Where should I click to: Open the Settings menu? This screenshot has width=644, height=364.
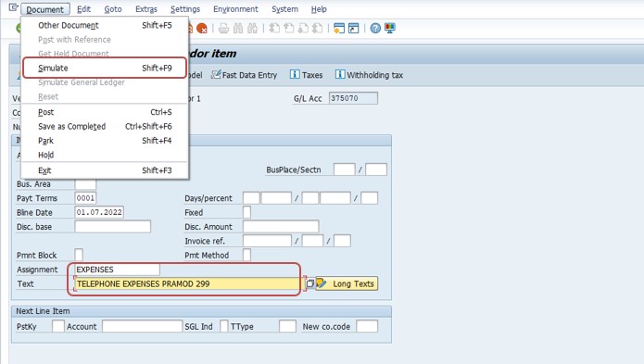click(x=185, y=9)
